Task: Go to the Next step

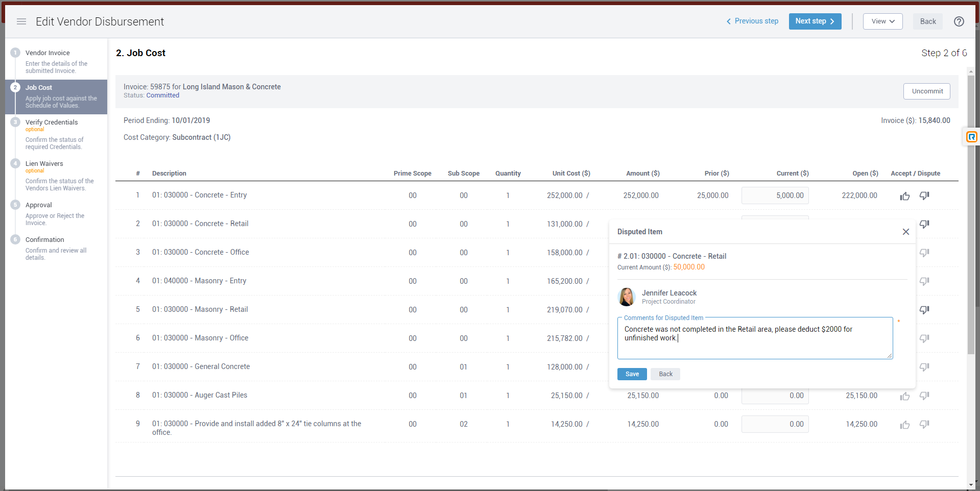Action: click(x=815, y=21)
